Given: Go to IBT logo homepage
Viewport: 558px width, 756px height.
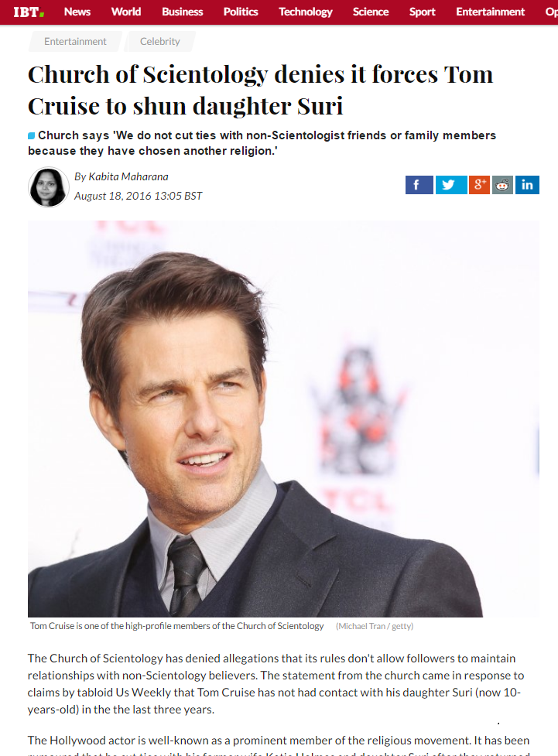Looking at the screenshot, I should pyautogui.click(x=29, y=12).
